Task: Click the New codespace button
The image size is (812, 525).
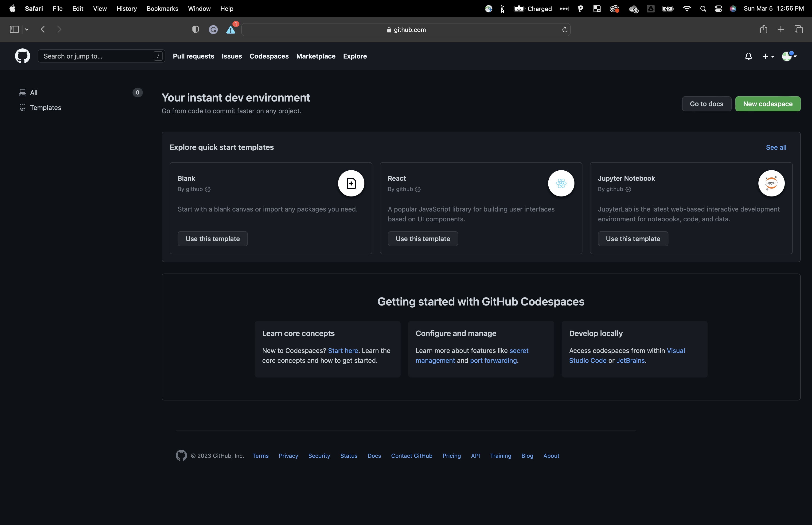Action: click(x=768, y=104)
